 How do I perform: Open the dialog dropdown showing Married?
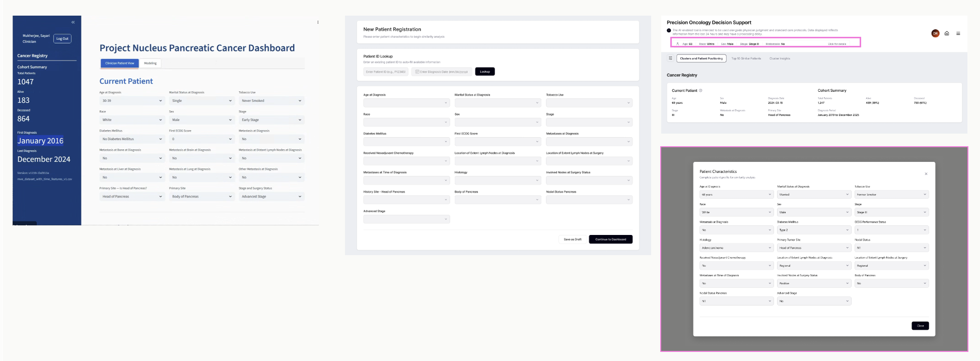click(x=814, y=195)
